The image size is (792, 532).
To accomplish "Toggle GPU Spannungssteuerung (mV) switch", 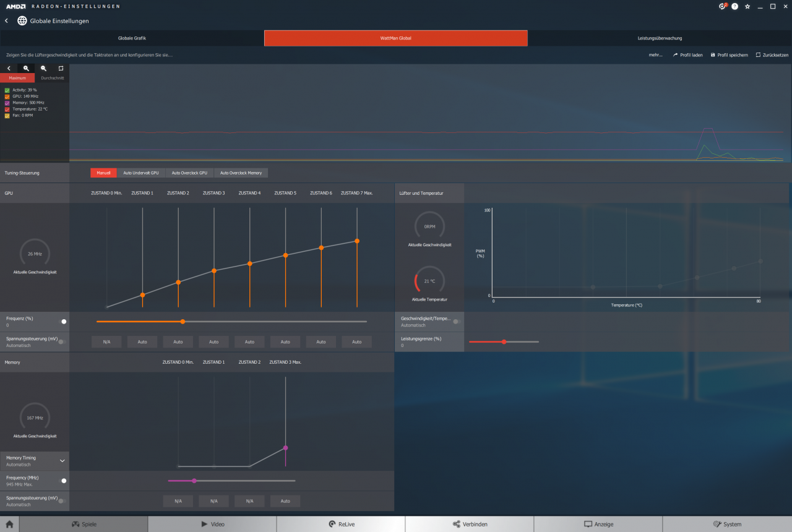I will pos(62,342).
